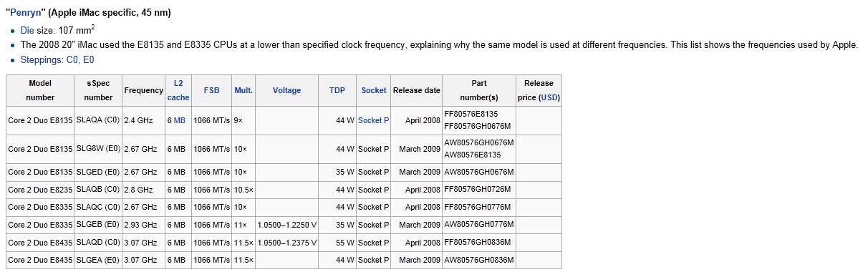Click the Model number column header

click(40, 90)
